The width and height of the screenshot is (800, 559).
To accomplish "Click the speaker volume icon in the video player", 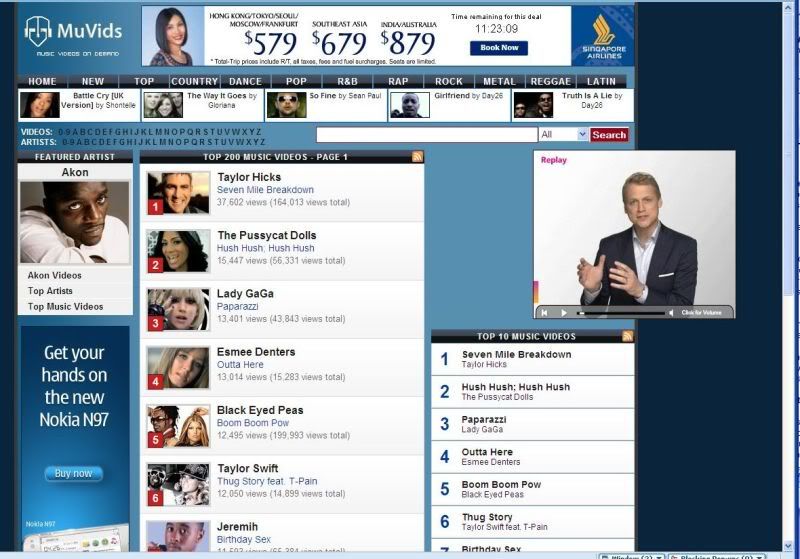I will click(x=673, y=312).
